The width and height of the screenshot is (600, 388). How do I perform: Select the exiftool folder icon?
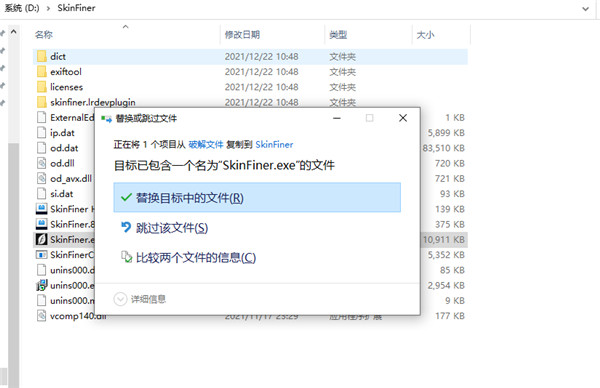click(x=42, y=72)
